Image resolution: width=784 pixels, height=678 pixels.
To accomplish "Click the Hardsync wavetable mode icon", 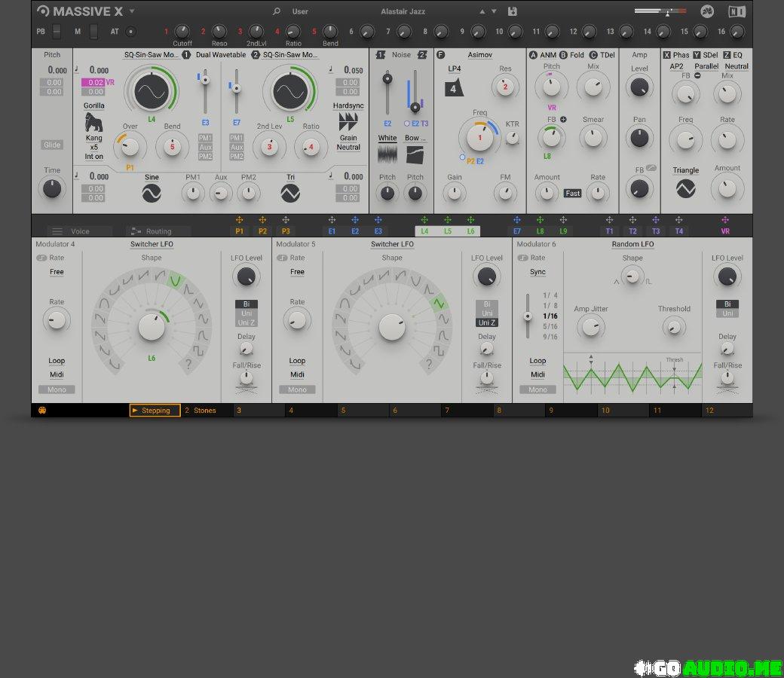I will coord(348,121).
